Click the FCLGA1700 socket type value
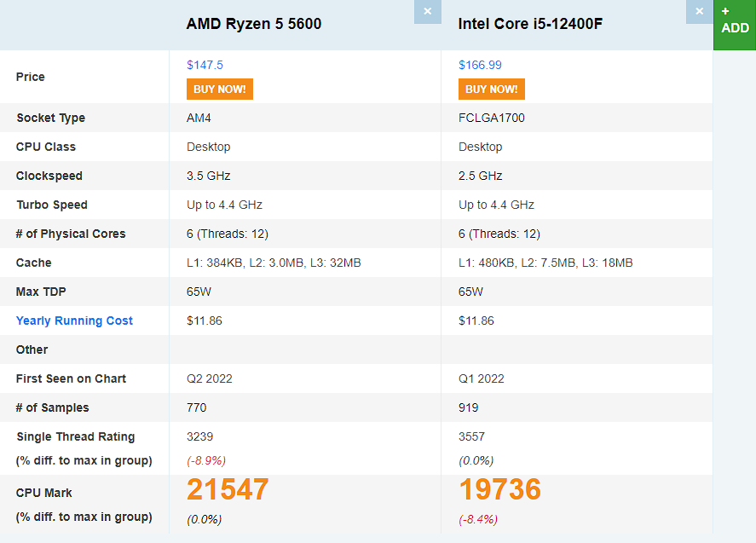The height and width of the screenshot is (543, 756). [492, 118]
